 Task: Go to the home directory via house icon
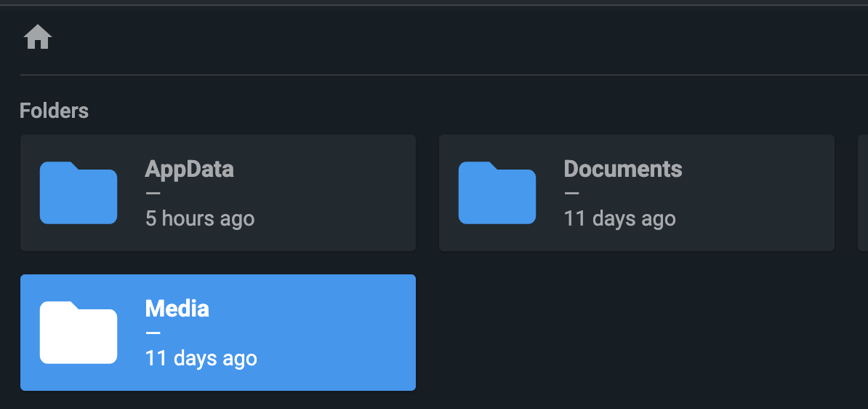pos(38,37)
